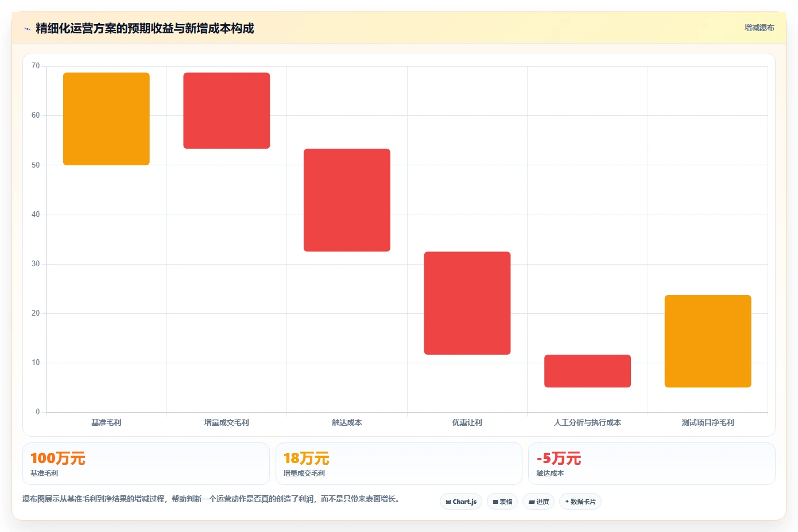Click the x-axis label 基准毛利
Image resolution: width=798 pixels, height=532 pixels.
pyautogui.click(x=106, y=422)
